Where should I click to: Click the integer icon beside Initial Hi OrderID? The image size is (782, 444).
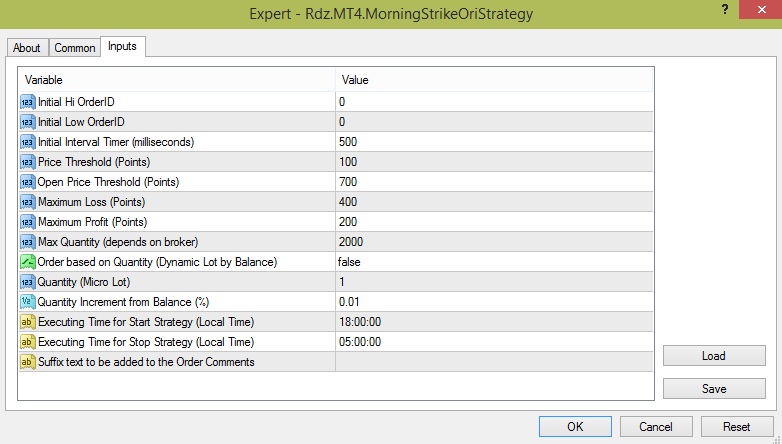27,102
